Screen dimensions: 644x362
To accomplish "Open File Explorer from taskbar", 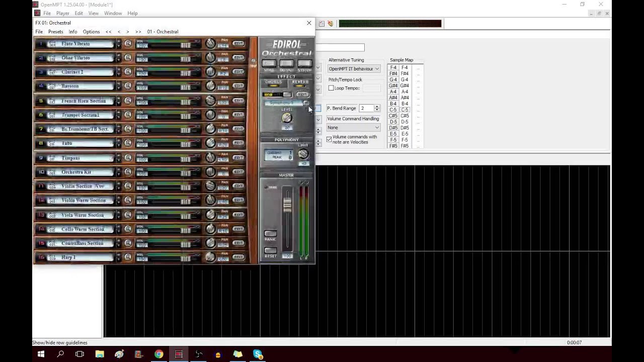I will pos(100,354).
